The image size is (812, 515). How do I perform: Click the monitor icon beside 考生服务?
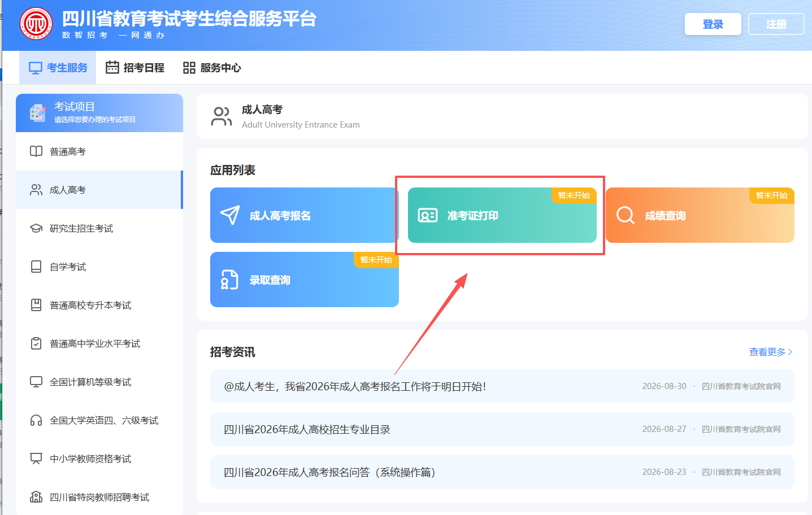pos(36,68)
